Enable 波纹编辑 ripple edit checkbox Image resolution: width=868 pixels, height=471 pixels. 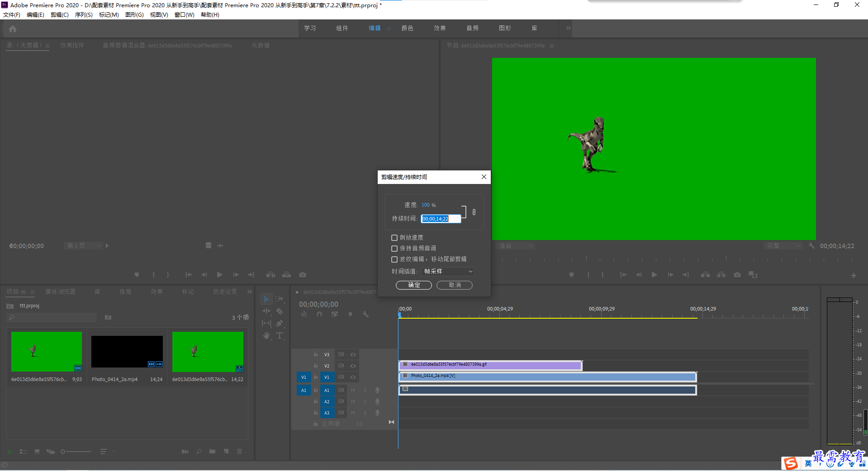pyautogui.click(x=394, y=259)
